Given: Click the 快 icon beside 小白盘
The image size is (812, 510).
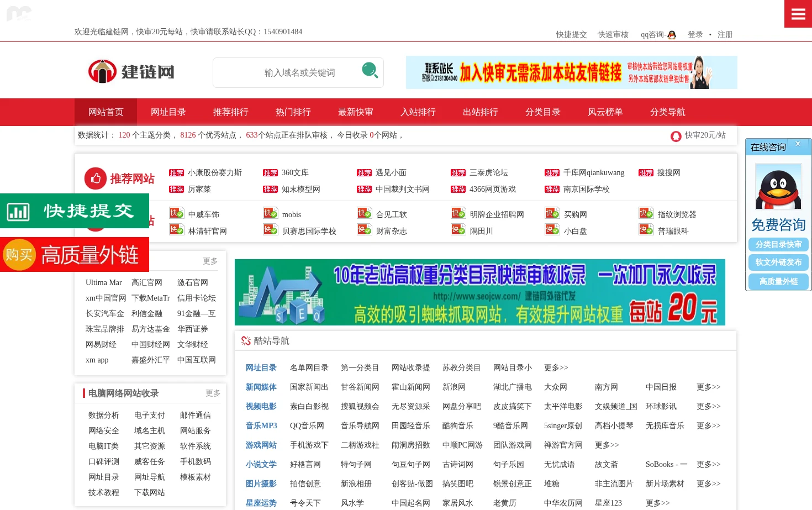Looking at the screenshot, I should point(552,230).
